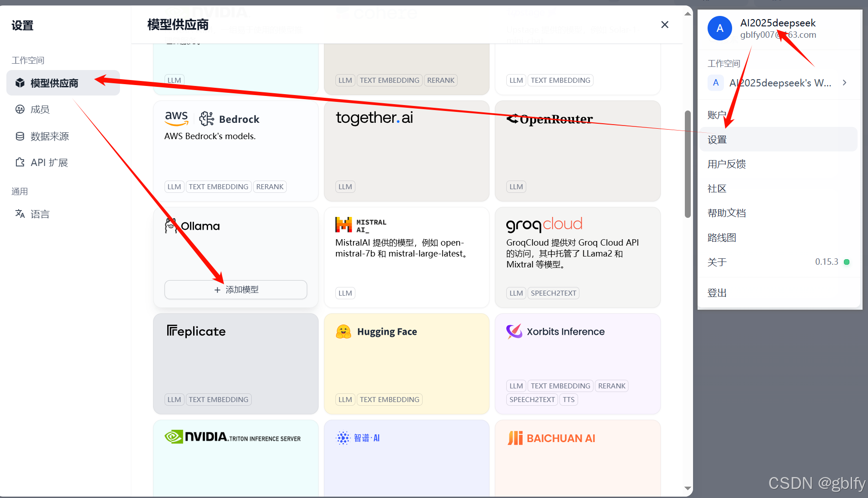Click the OpenRouter logo
Screen dimensions: 868x498
point(549,119)
